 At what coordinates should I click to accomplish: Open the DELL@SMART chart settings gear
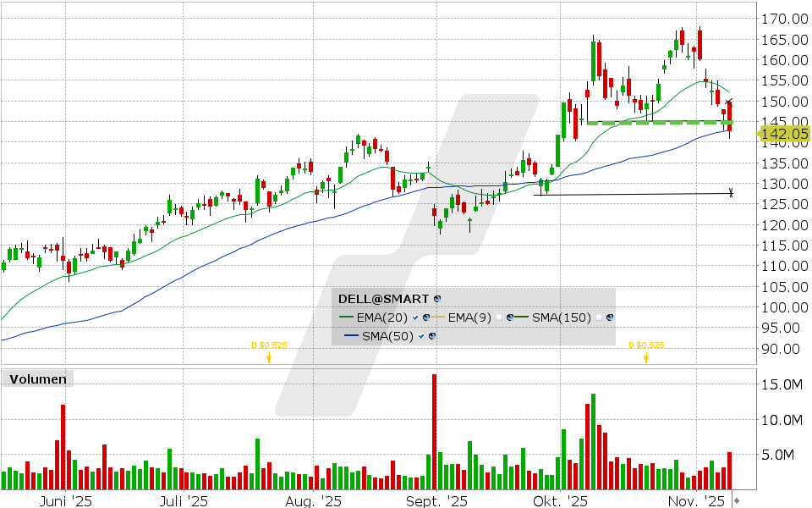[436, 299]
